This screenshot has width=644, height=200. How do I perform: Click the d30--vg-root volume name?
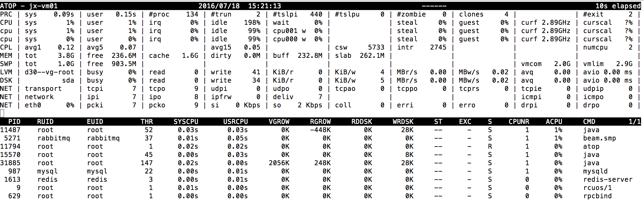click(49, 72)
